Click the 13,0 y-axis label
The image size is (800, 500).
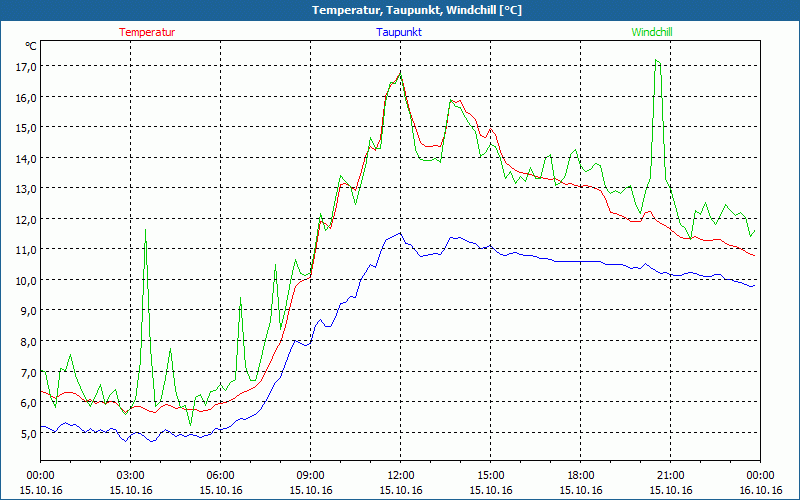(26, 189)
